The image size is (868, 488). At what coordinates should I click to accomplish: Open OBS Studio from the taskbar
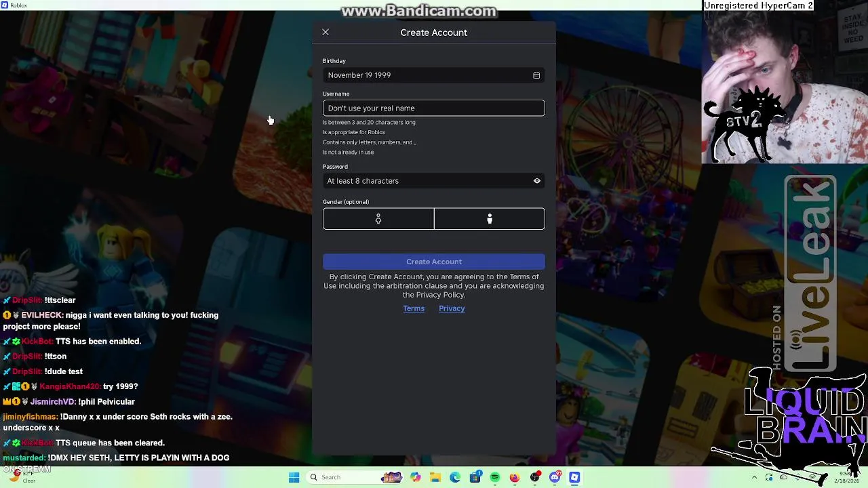click(x=535, y=477)
